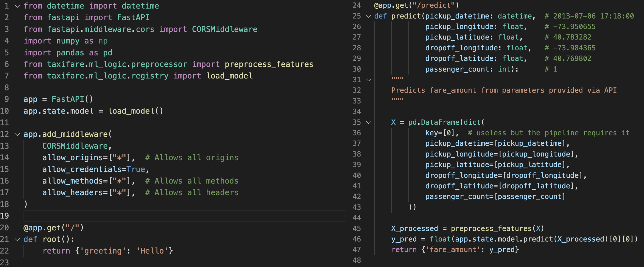Collapse the def predict fold chevron on line 25
Screen dimensions: 644x267
[x=369, y=16]
